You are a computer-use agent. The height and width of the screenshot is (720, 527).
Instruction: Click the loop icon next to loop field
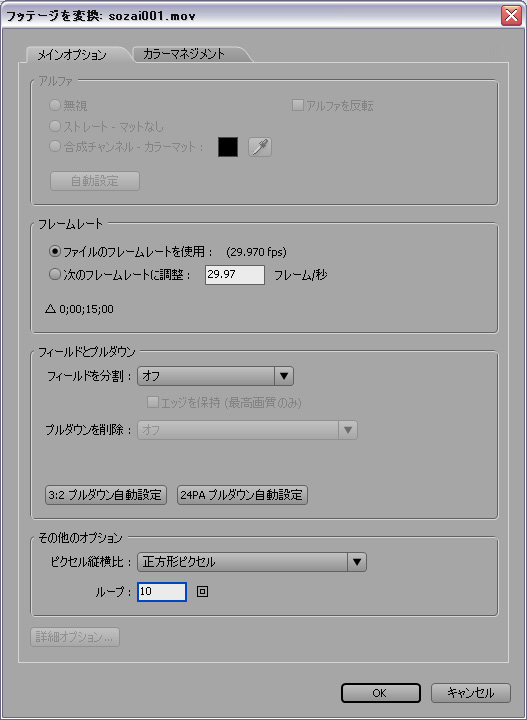[x=202, y=591]
